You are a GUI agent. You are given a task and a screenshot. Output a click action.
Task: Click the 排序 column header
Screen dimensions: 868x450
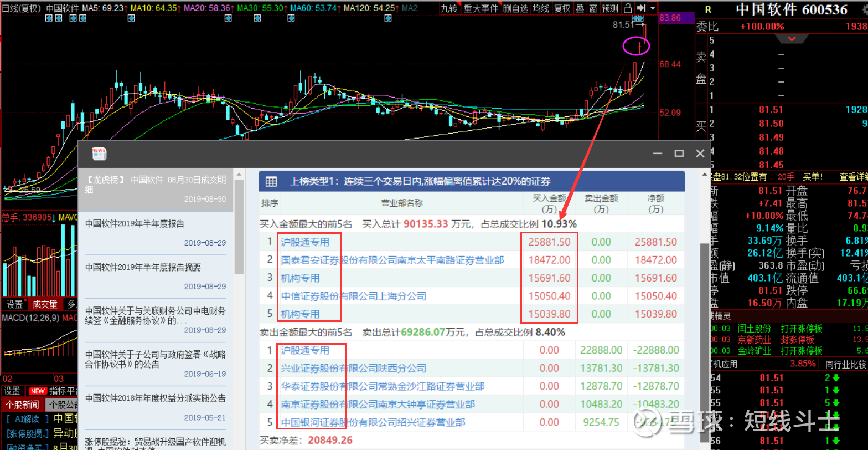(x=270, y=203)
